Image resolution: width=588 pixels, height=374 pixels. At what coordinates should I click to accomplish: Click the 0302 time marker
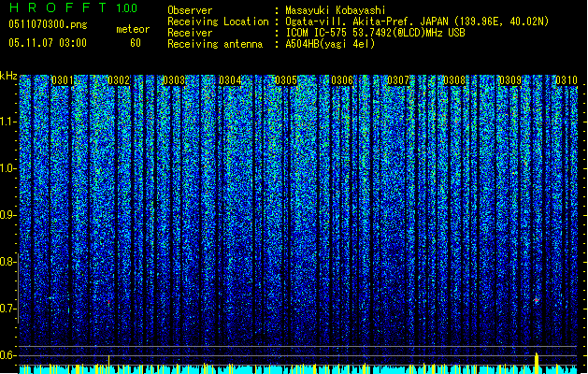click(119, 80)
